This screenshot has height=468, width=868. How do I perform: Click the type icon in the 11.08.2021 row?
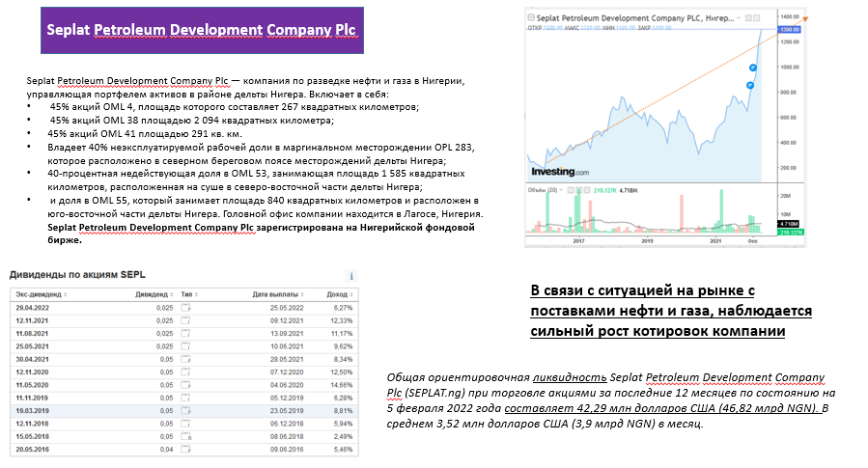[x=186, y=333]
